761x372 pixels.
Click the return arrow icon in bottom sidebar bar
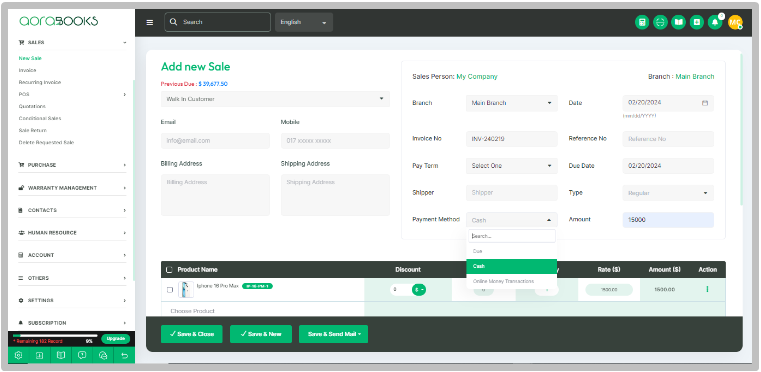pyautogui.click(x=124, y=355)
